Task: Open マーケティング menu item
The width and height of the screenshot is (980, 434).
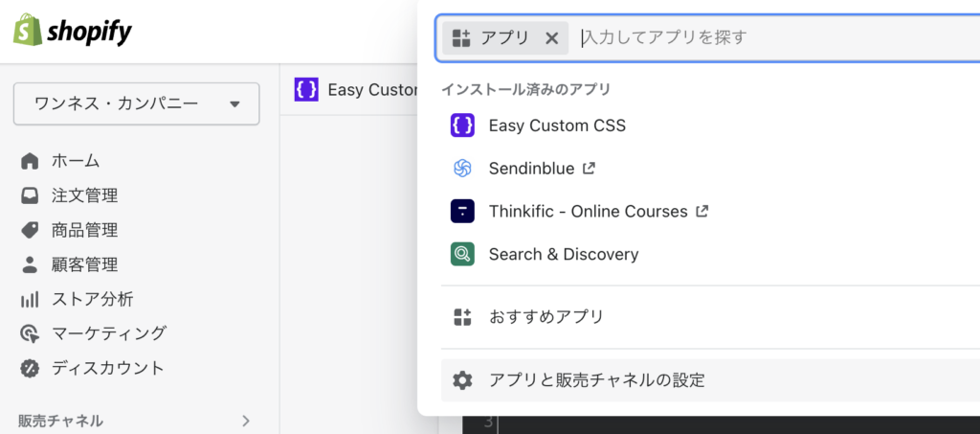Action: coord(109,333)
